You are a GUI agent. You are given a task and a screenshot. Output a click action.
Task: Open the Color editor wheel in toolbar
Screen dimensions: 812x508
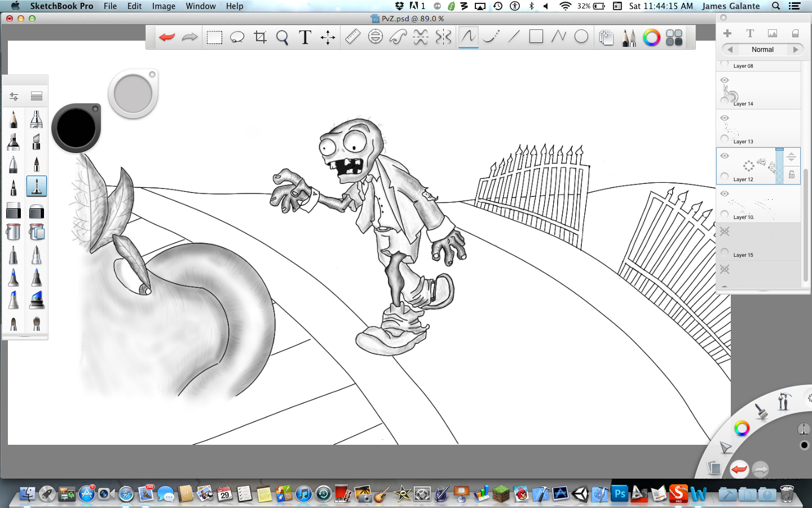[x=651, y=38]
